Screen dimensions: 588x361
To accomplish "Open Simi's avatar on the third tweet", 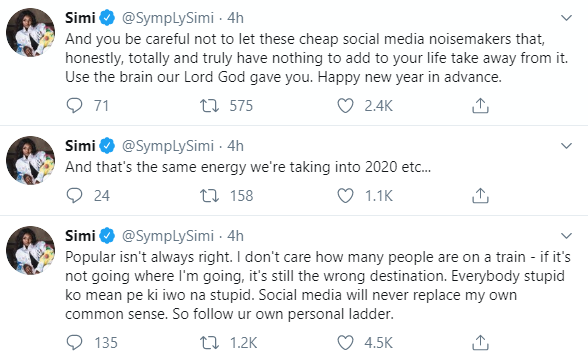I will 30,250.
